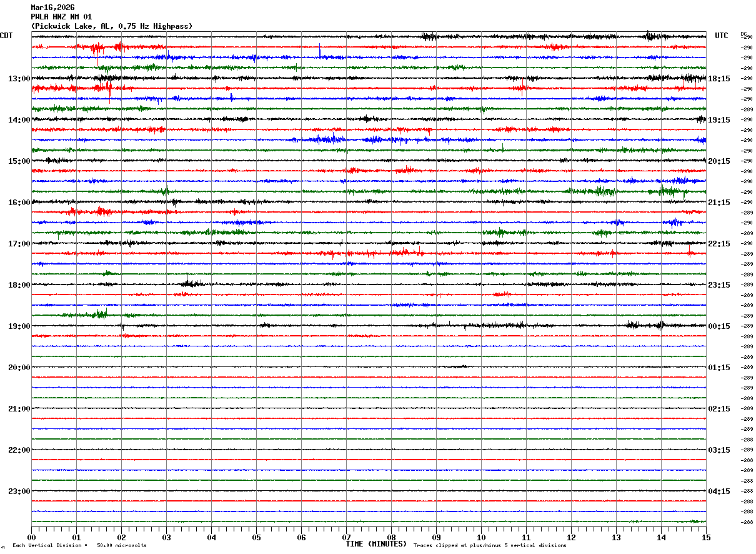Screen dimensions: 756x554
Task: Select the 16:00 CDT time label
Action: click(19, 203)
